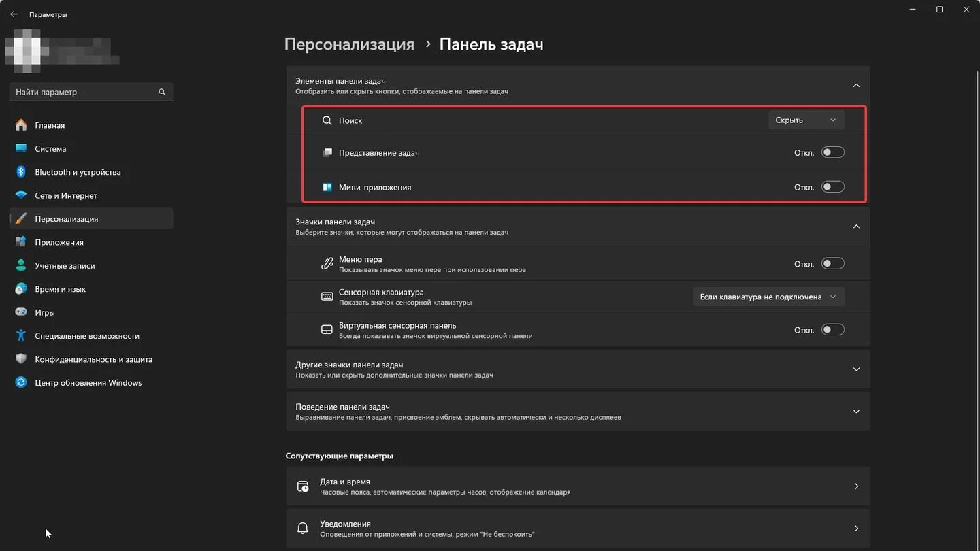Open the Дата и время related setting
Screen dimensions: 980x551
coord(578,486)
